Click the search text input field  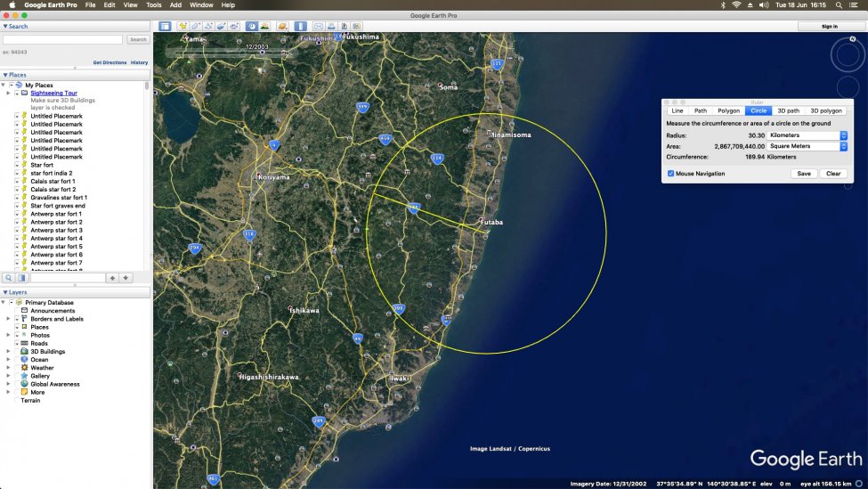[x=62, y=40]
